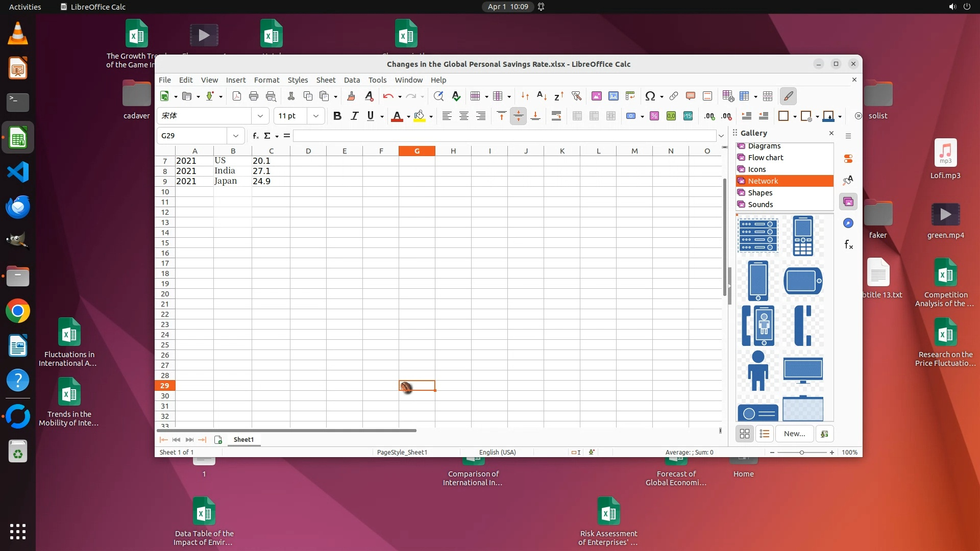The width and height of the screenshot is (980, 551).
Task: Open the font size dropdown
Action: [x=316, y=116]
